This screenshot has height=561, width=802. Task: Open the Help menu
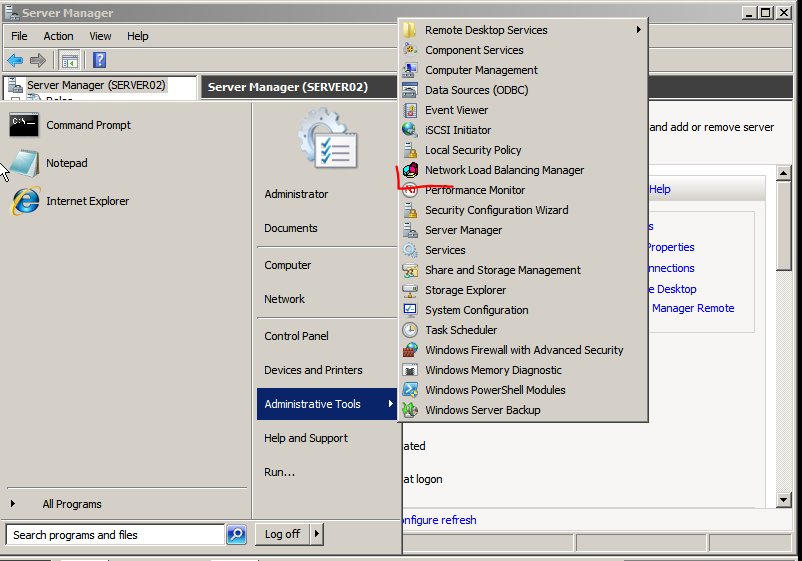[x=138, y=36]
